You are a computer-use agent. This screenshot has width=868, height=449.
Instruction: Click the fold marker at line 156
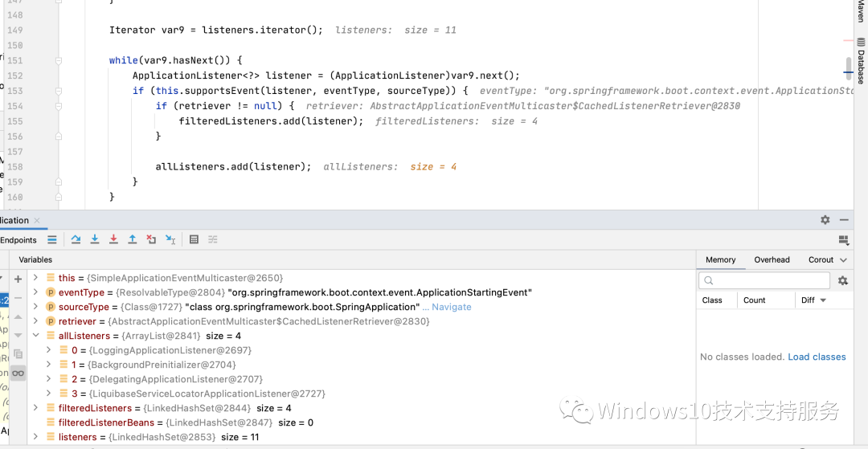click(x=59, y=136)
